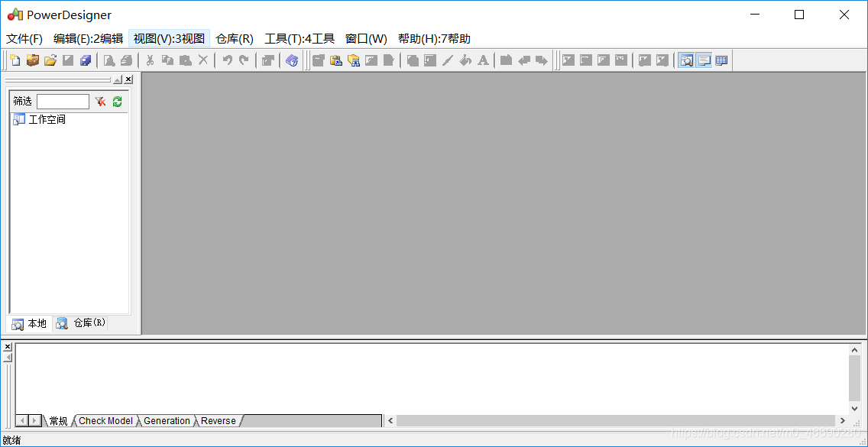Screen dimensions: 868x447
Task: Click the Find Objects binoculars icon
Action: pos(354,60)
